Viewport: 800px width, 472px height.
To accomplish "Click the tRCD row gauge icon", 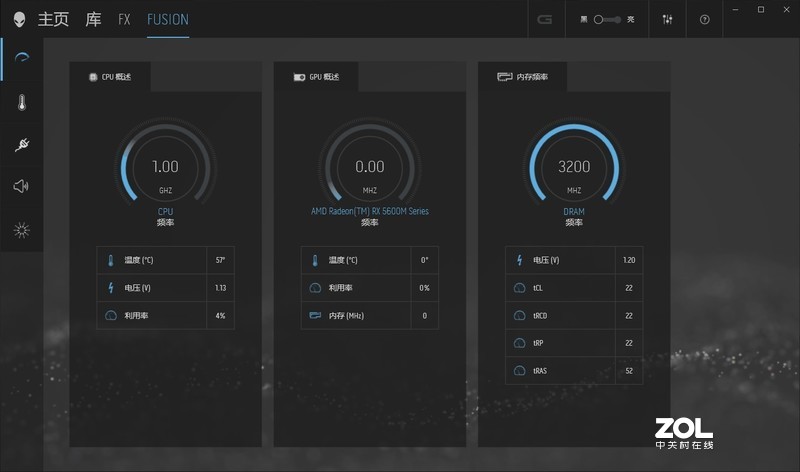I will pos(519,315).
